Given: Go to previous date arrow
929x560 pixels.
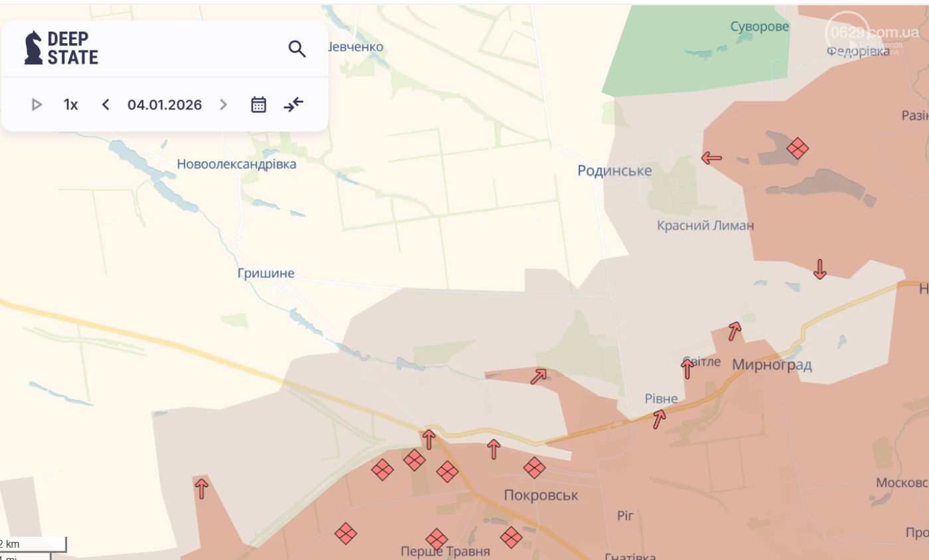Looking at the screenshot, I should pyautogui.click(x=106, y=105).
